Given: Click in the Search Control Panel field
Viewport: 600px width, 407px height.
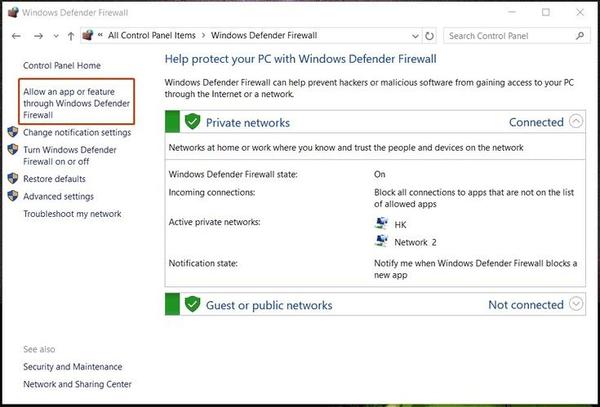Looking at the screenshot, I should pos(505,36).
